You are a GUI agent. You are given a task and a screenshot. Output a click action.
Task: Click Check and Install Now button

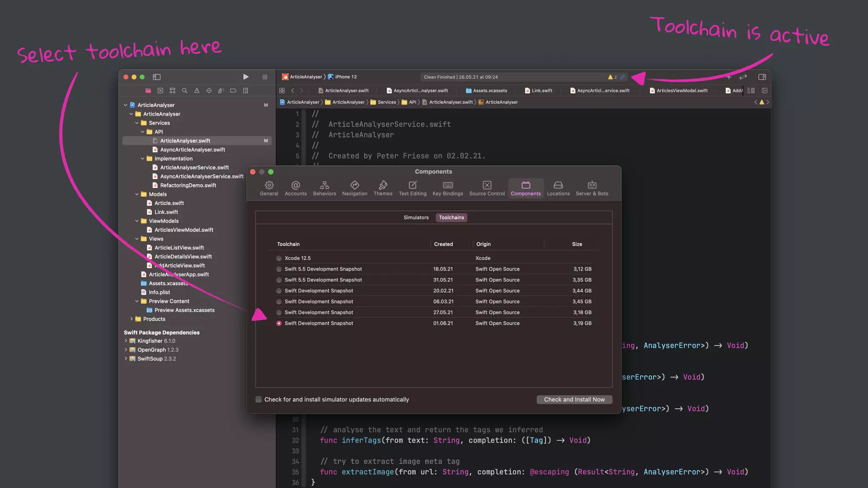(574, 399)
